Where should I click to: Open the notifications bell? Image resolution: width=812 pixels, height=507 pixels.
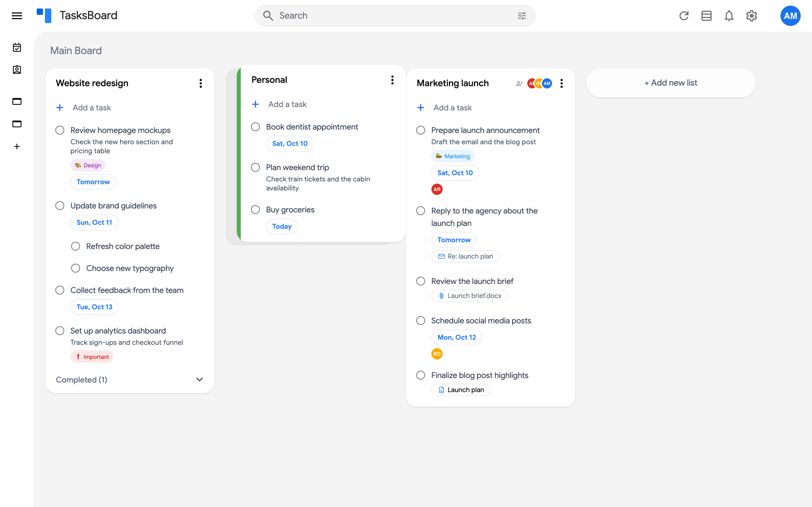tap(729, 16)
